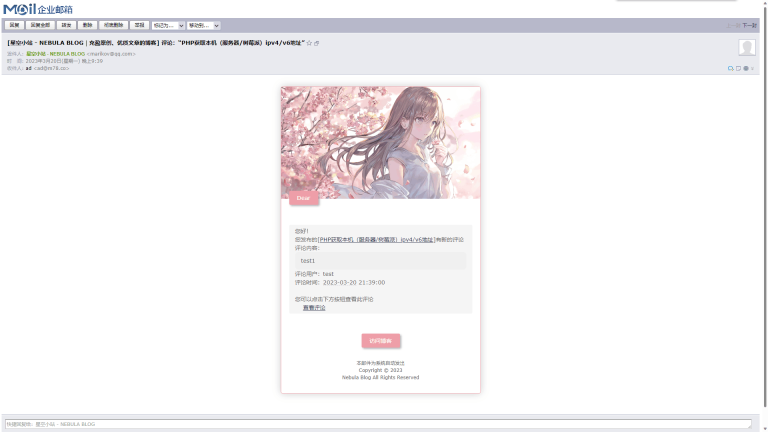Go to next email via 下一封
This screenshot has height=432, width=768.
tap(748, 25)
